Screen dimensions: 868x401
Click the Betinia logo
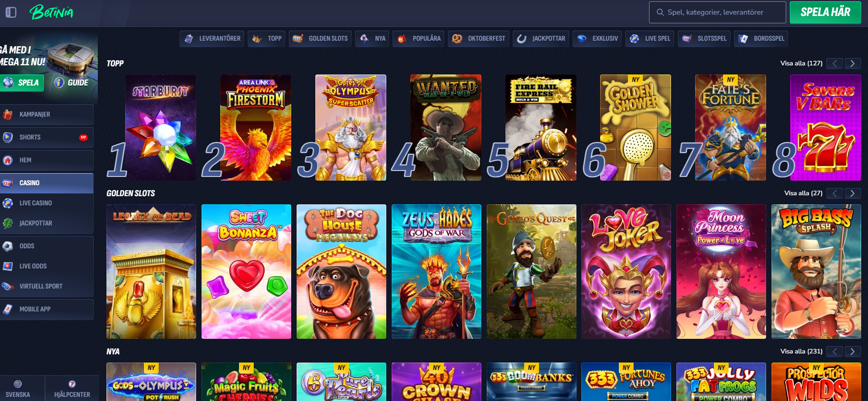[x=52, y=12]
